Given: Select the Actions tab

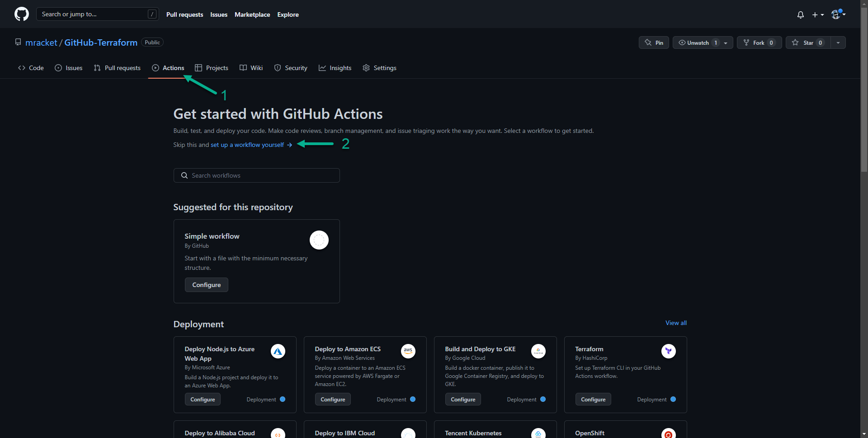Looking at the screenshot, I should pos(168,68).
